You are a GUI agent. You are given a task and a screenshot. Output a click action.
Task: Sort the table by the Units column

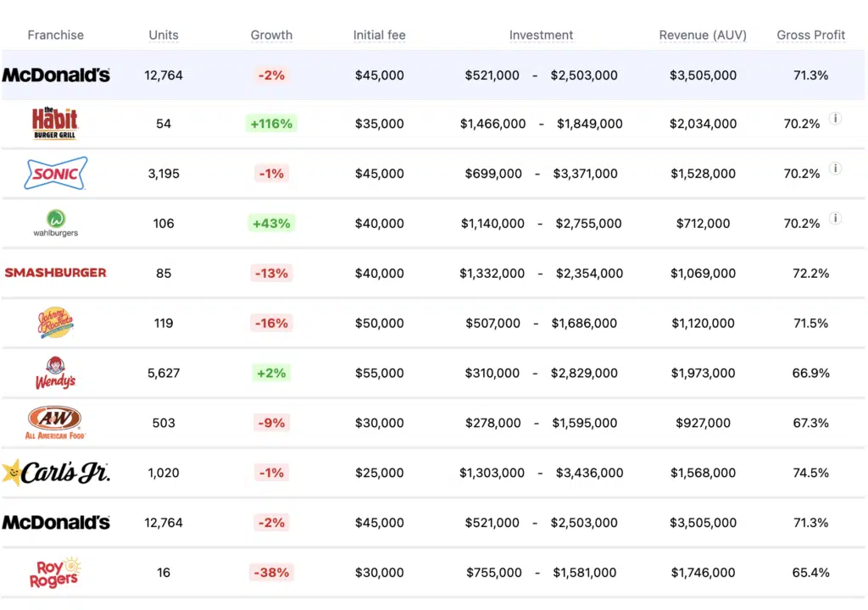click(164, 35)
